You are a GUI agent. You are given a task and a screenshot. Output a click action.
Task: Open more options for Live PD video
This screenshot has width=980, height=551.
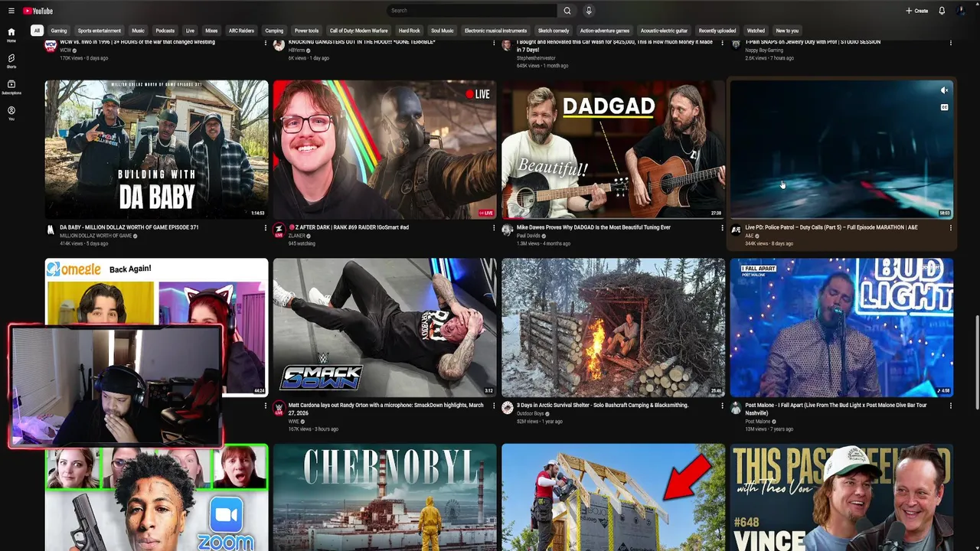tap(951, 227)
